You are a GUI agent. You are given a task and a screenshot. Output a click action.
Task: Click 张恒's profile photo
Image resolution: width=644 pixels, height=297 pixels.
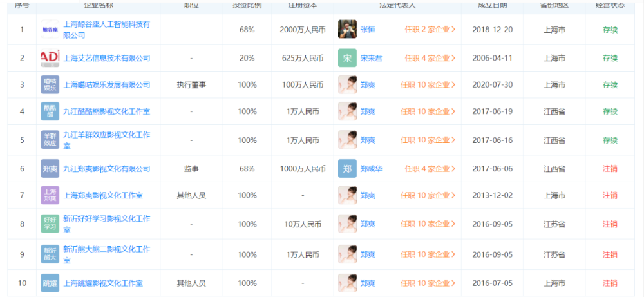347,30
